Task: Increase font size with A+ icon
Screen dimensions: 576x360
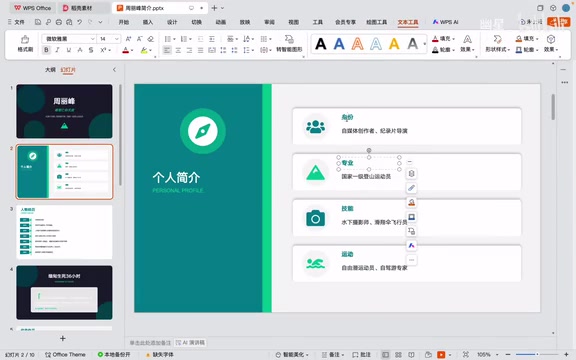Action: coord(128,39)
